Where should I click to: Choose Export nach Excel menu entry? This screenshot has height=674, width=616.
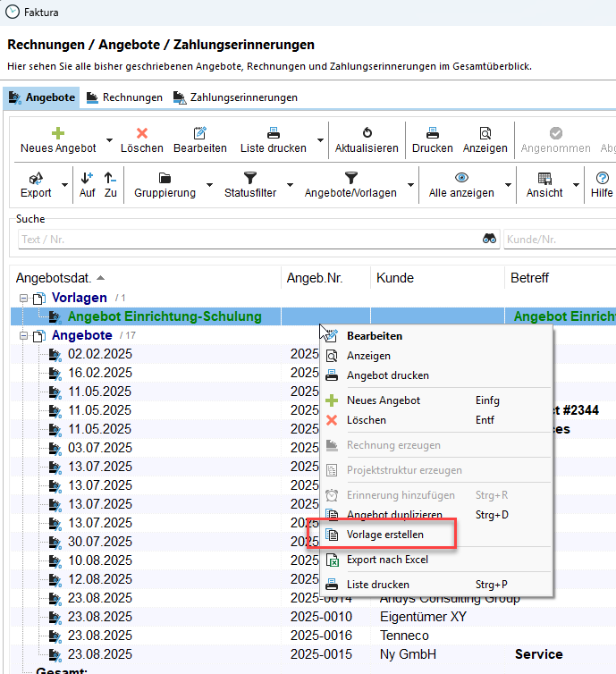pos(387,560)
